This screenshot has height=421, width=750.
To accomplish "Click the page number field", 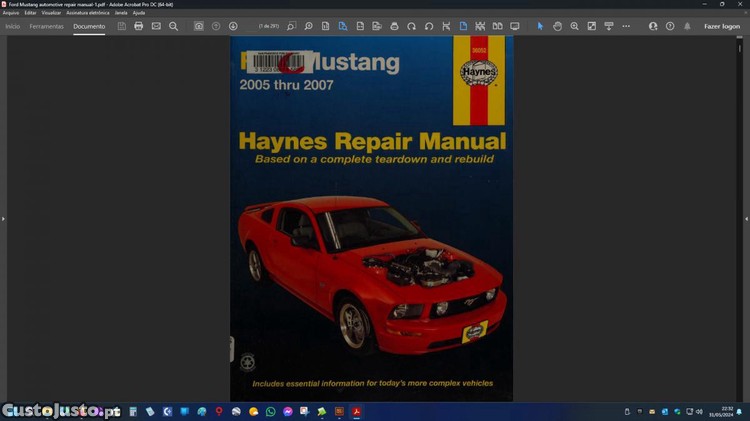I will pos(268,26).
